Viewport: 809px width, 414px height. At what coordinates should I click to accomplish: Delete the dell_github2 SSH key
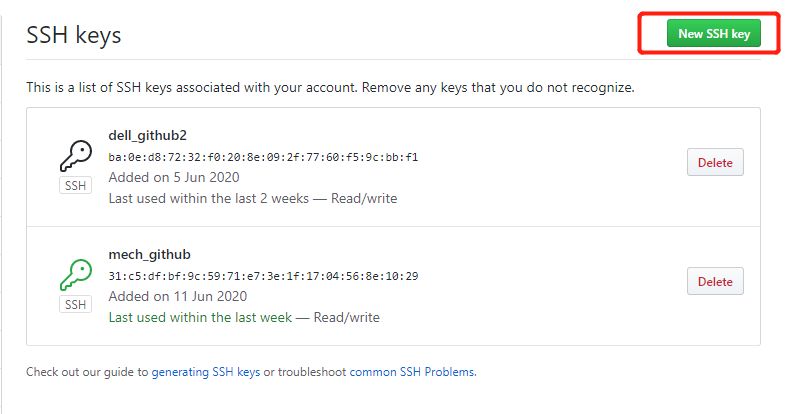click(x=715, y=163)
